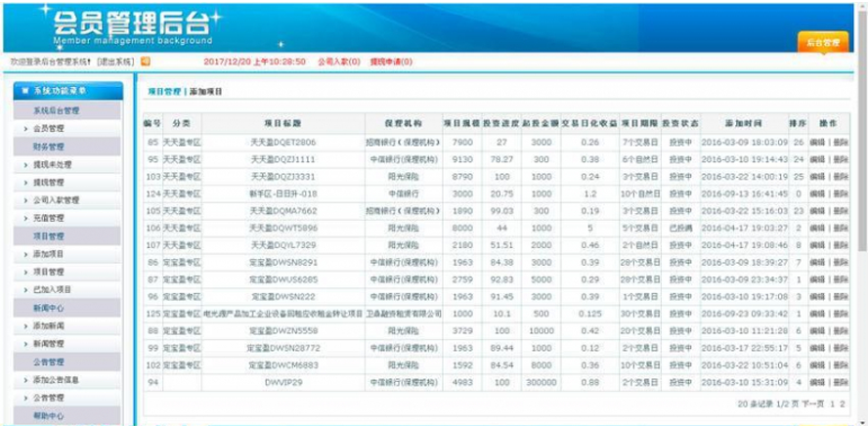Screen dimensions: 868x426
Task: Click 编辑 for row 定宝盈DWSN222
Action: (817, 297)
